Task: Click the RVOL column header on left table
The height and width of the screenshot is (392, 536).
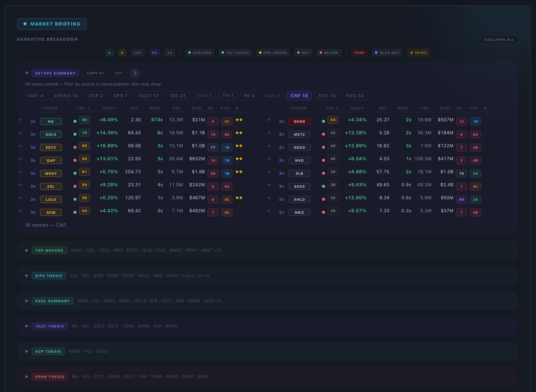Action: [x=155, y=108]
